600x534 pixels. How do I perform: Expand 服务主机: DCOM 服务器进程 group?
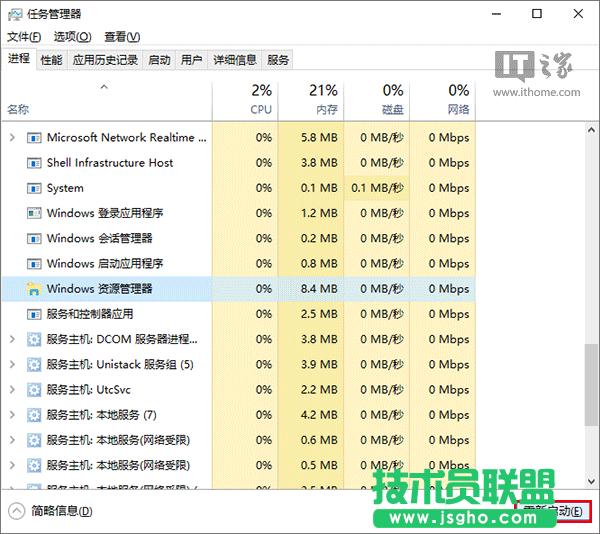12,340
